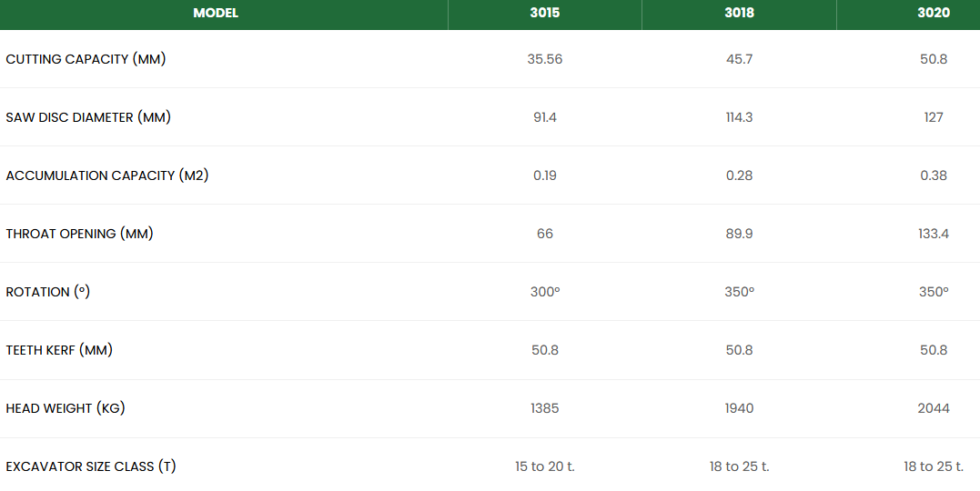980x491 pixels.
Task: Click the 35.56 cutting capacity value
Action: tap(545, 59)
